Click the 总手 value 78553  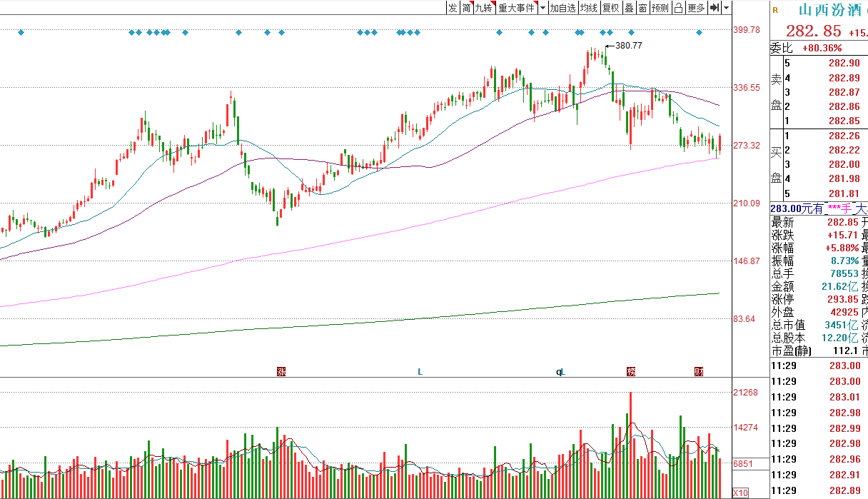843,273
